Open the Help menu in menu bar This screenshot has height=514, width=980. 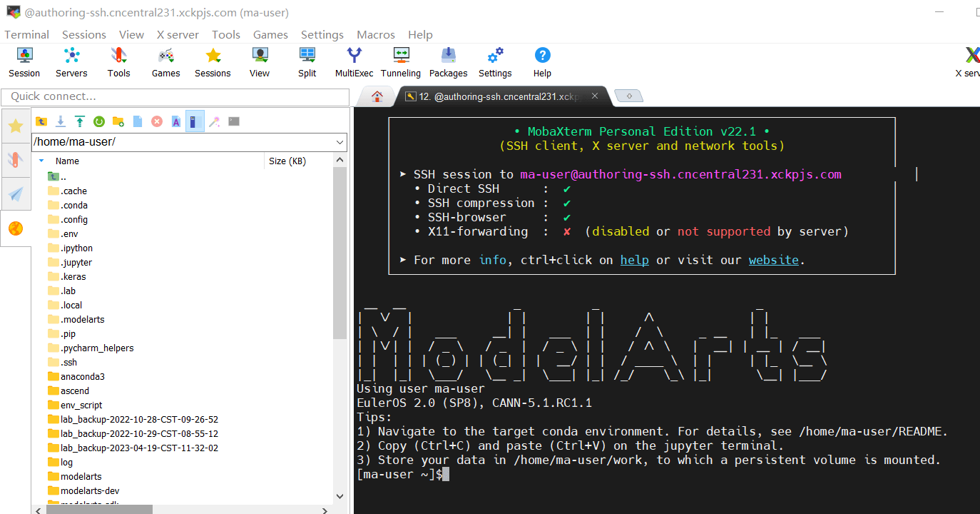click(420, 34)
